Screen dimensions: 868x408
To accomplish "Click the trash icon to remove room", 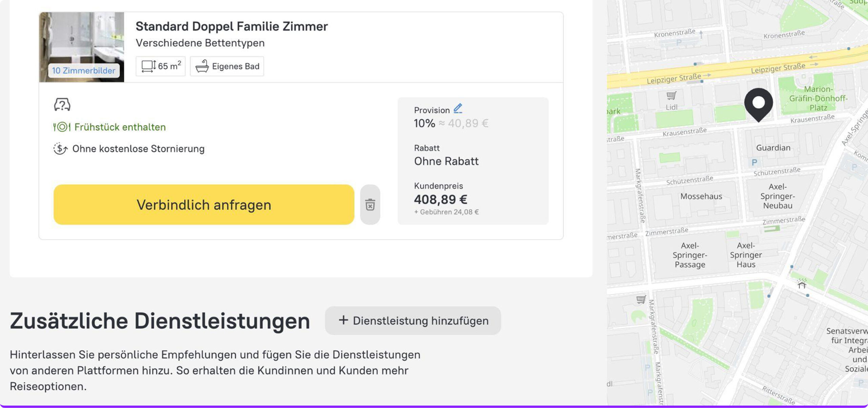I will click(x=370, y=205).
